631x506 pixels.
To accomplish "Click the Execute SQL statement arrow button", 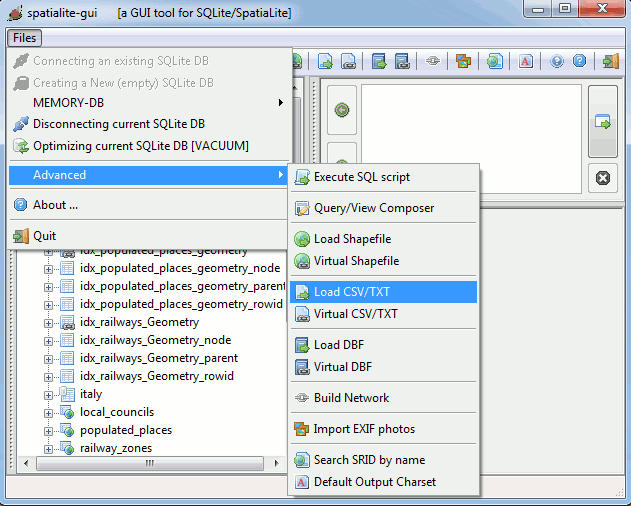I will [x=602, y=121].
